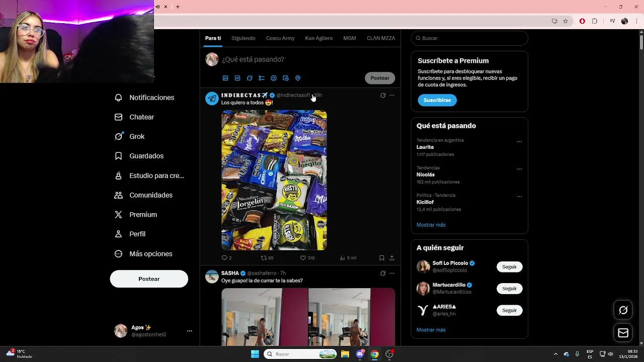Screen dimensions: 644x362
Task: Switch to the Kun Agüero tab
Action: (x=319, y=38)
